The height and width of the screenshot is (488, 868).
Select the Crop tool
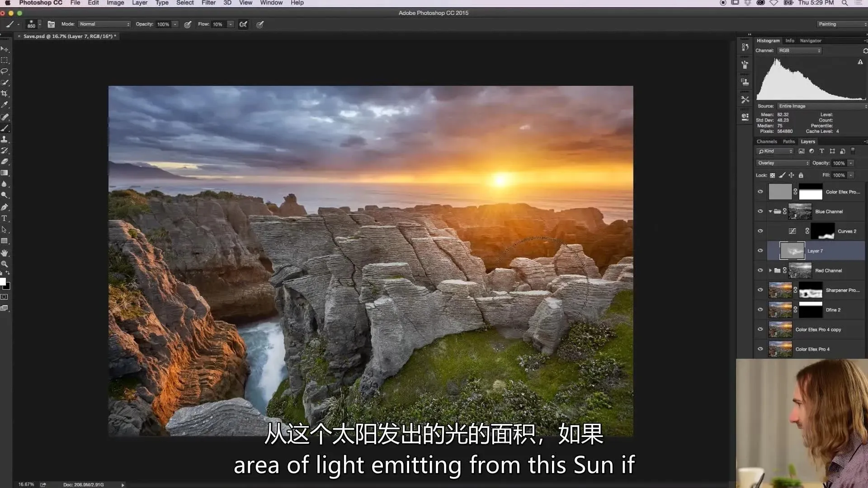coord(5,94)
